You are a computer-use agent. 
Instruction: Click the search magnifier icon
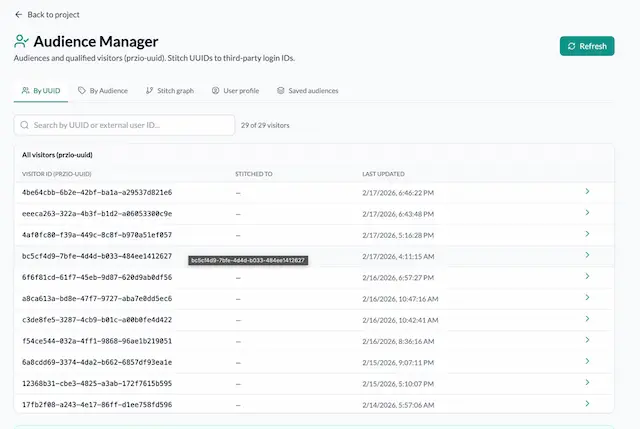coord(24,126)
